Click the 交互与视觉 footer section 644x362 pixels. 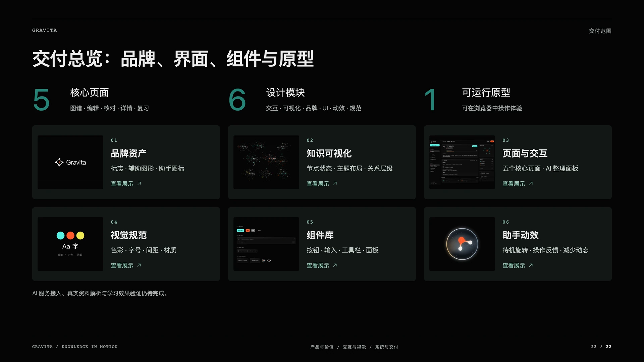[354, 347]
